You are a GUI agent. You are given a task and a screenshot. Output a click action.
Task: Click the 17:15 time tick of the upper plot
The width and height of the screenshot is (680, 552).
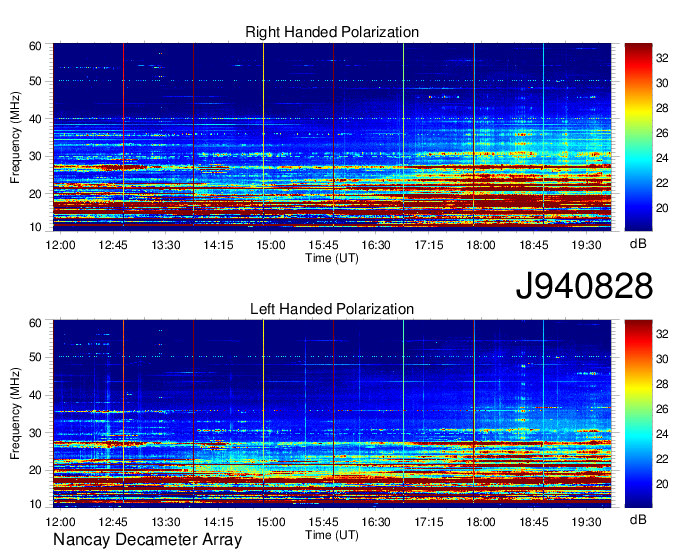428,245
